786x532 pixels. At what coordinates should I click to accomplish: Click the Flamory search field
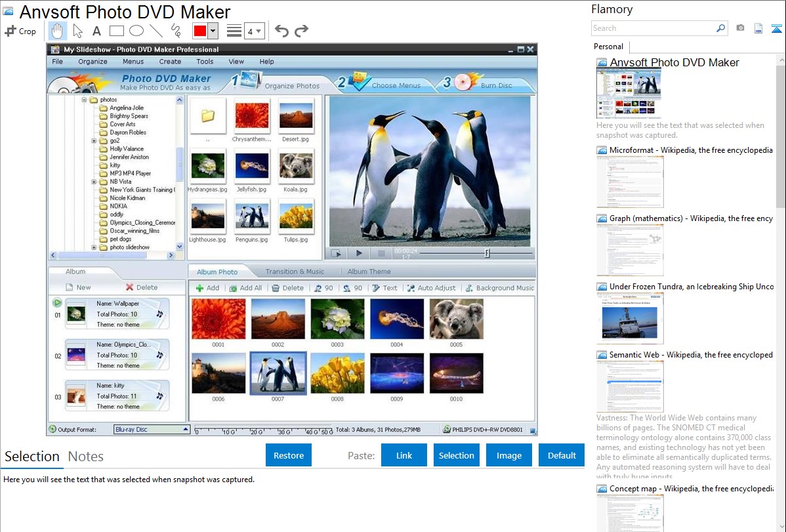pyautogui.click(x=653, y=28)
